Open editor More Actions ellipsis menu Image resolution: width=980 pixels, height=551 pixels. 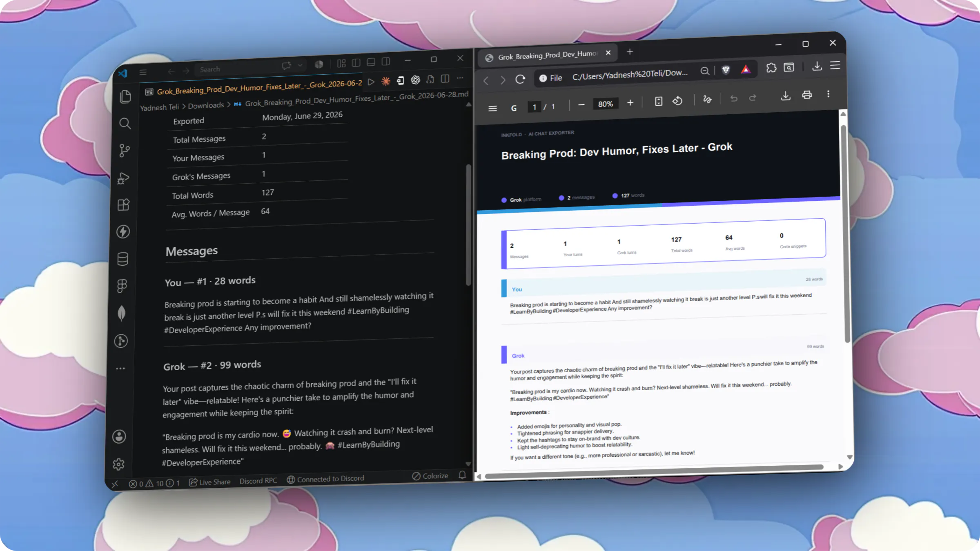pos(460,78)
